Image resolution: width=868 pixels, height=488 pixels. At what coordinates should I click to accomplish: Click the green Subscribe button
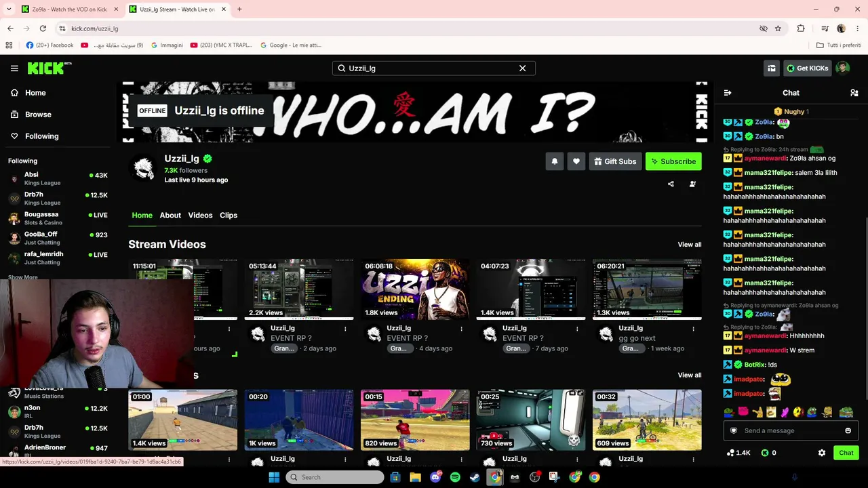(x=673, y=161)
